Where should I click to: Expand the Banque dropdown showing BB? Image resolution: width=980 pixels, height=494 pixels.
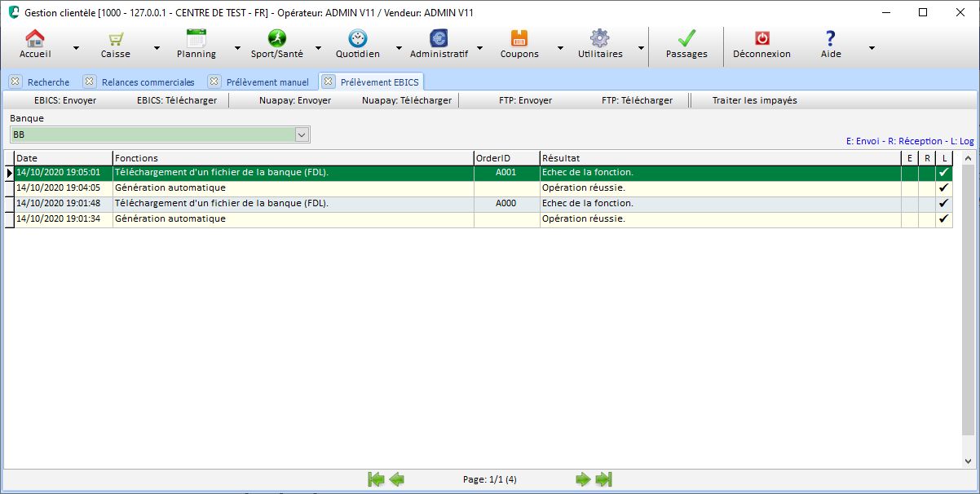(x=302, y=135)
